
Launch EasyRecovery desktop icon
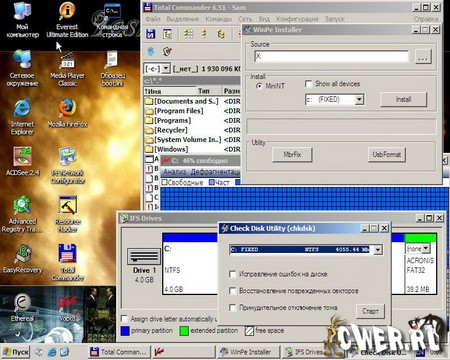pyautogui.click(x=22, y=259)
